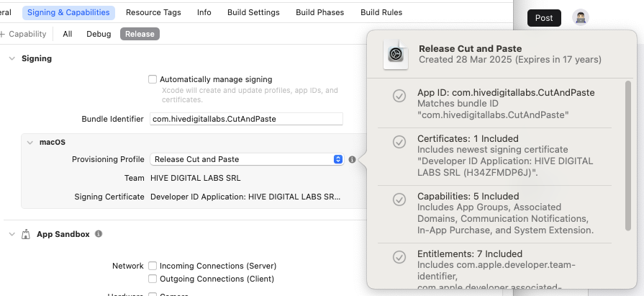644x296 pixels.
Task: Click the Post button
Action: click(x=544, y=18)
